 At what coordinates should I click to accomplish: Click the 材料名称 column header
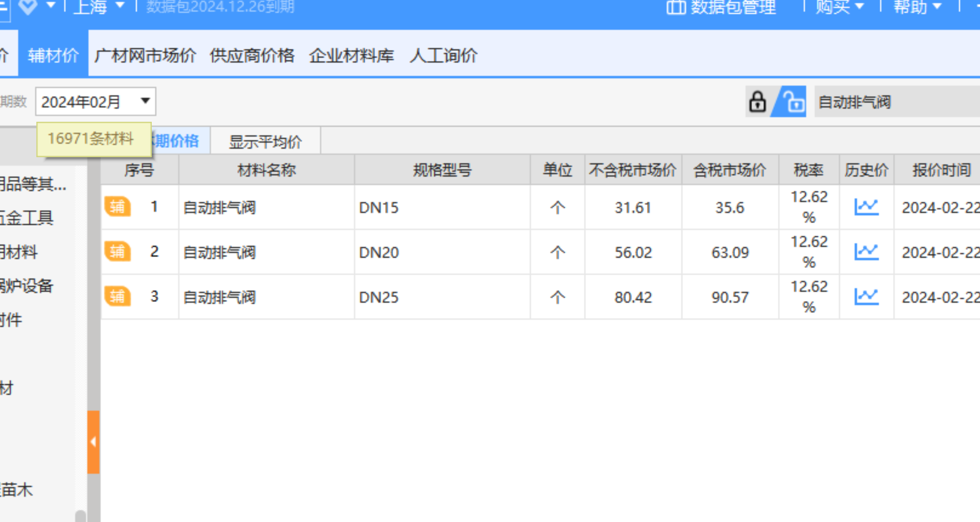click(266, 170)
